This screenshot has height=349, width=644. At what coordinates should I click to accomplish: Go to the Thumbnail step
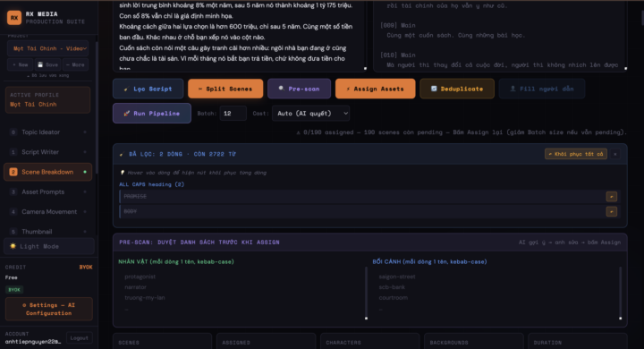point(47,232)
